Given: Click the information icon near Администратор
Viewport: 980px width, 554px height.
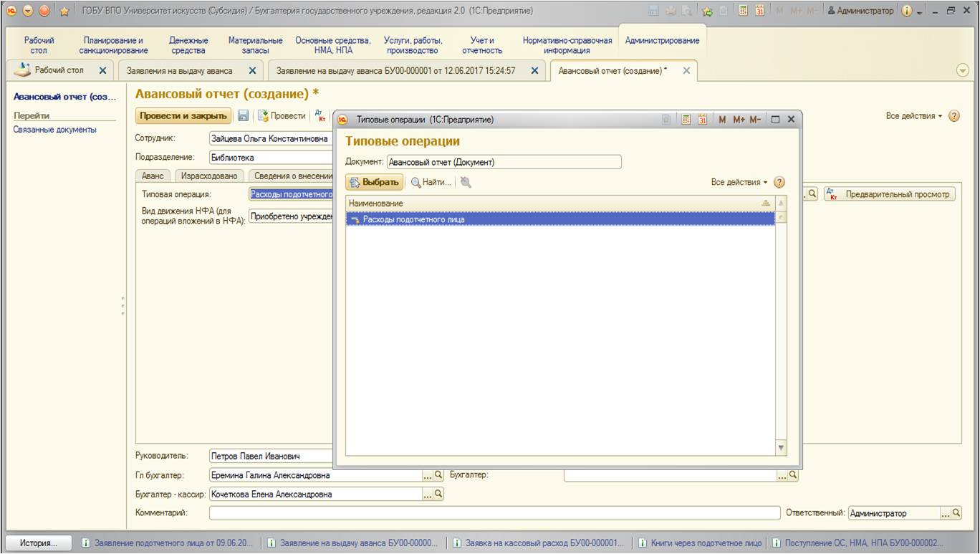Looking at the screenshot, I should (906, 11).
